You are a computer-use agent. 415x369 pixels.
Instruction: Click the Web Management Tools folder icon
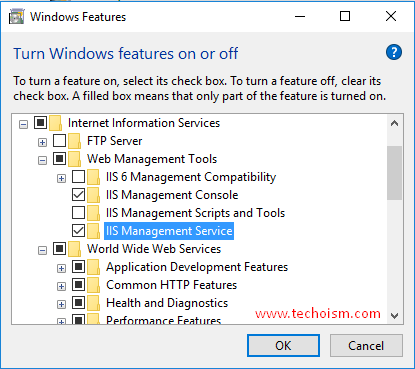pos(74,159)
